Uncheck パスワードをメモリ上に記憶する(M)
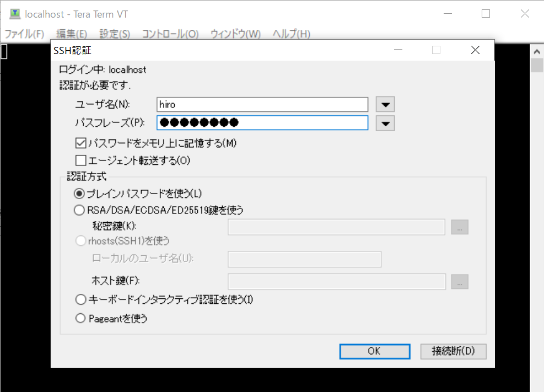Screen dimensions: 544x392 (80, 143)
